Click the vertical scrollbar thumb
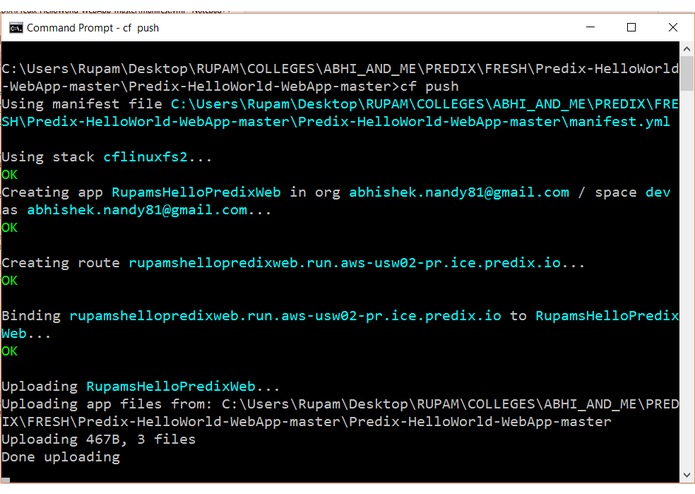Image resolution: width=695 pixels, height=494 pixels. 687,73
